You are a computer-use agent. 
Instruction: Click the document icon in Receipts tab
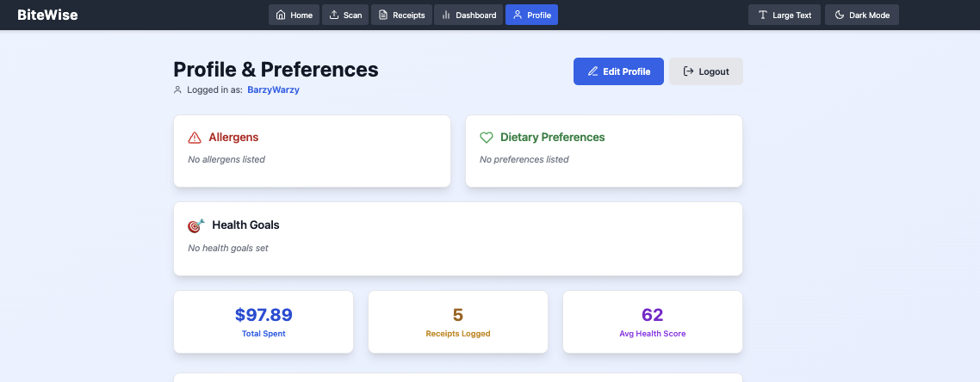pos(383,15)
